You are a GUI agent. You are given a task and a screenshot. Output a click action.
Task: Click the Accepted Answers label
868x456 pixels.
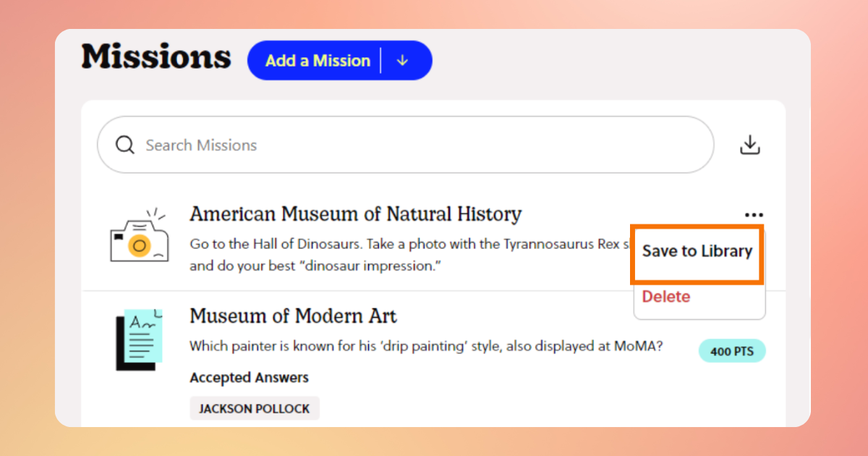click(x=249, y=377)
